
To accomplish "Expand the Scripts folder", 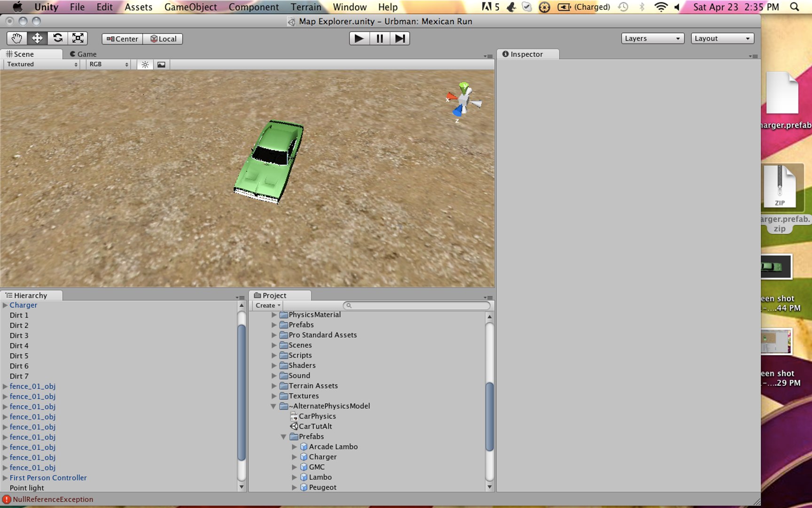I will click(x=274, y=355).
